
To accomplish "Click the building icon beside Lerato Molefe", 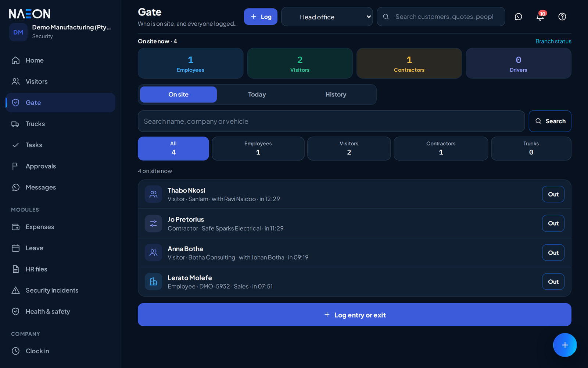I will click(x=153, y=282).
